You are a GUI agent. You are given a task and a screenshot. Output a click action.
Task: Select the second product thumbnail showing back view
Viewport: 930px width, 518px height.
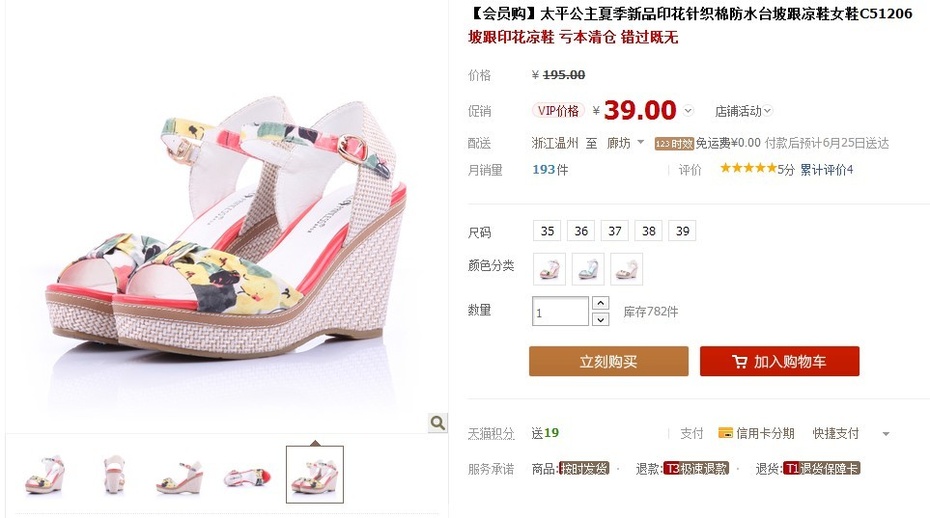(x=113, y=475)
